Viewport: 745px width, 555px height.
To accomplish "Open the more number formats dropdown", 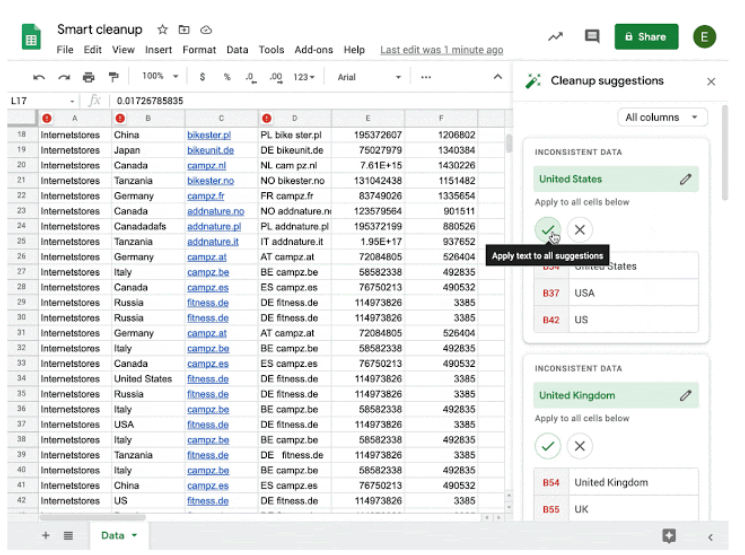I will click(x=304, y=77).
